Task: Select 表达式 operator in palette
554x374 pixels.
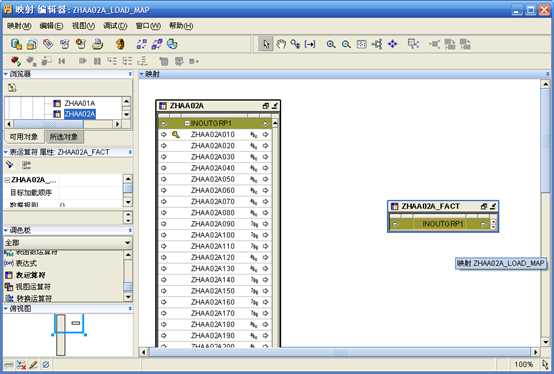Action: 26,263
